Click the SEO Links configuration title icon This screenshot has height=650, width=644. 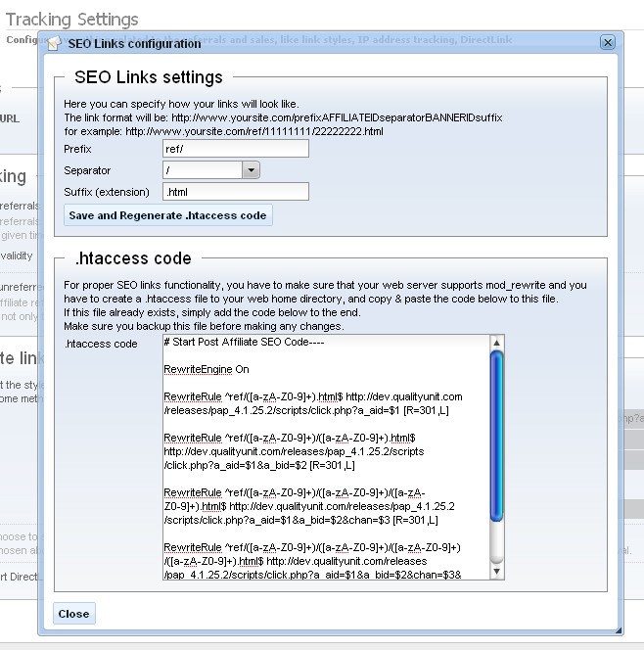click(x=54, y=43)
